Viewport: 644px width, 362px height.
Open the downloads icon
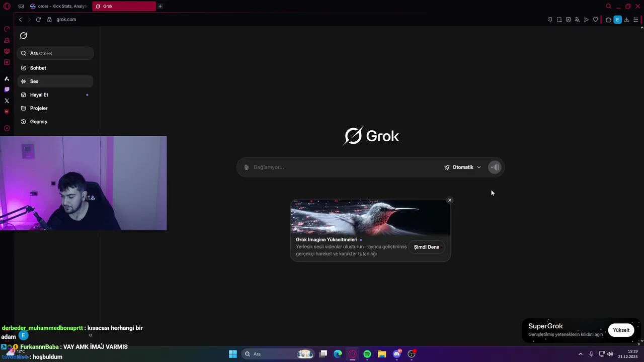click(x=626, y=20)
